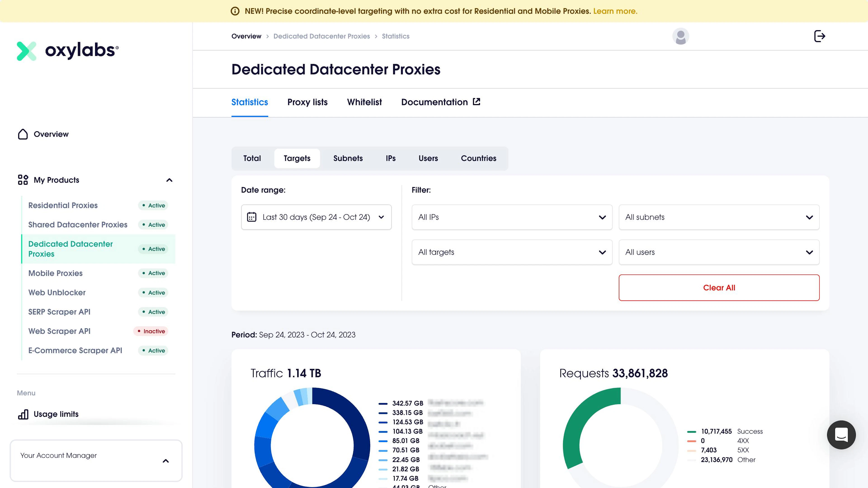Open Overview in the sidebar
The height and width of the screenshot is (488, 868).
pyautogui.click(x=51, y=134)
